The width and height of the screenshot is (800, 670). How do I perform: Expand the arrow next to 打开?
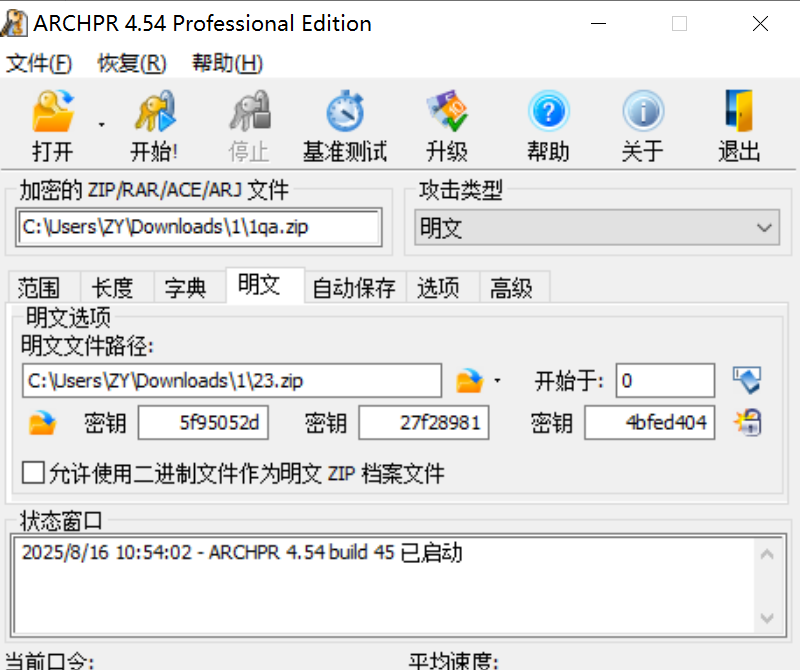click(102, 125)
